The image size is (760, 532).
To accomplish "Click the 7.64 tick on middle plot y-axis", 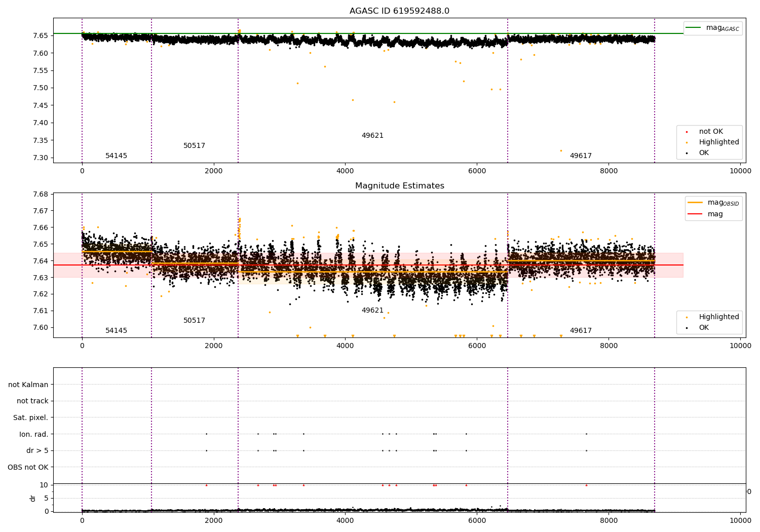I will pos(41,261).
